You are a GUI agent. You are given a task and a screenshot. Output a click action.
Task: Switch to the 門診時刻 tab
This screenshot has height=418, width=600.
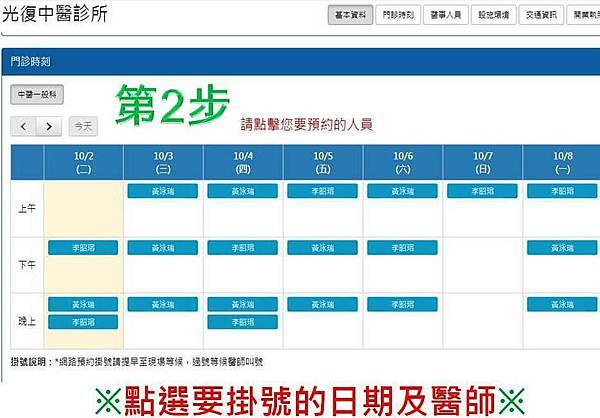(398, 15)
